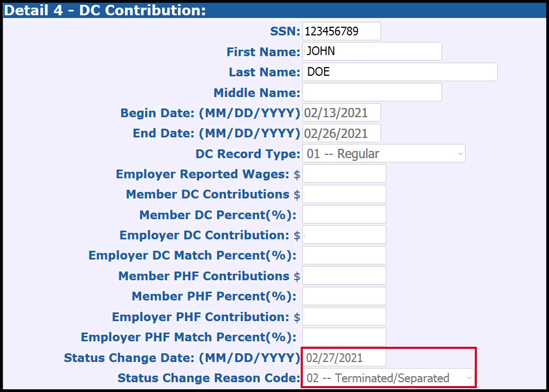Click the Begin Date field showing 02/13/2021

coord(341,112)
